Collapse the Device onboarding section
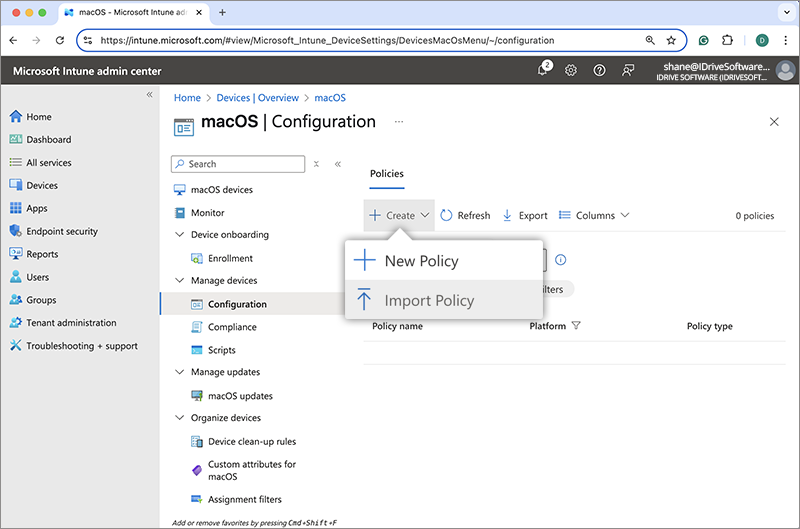Image resolution: width=800 pixels, height=529 pixels. (x=180, y=235)
